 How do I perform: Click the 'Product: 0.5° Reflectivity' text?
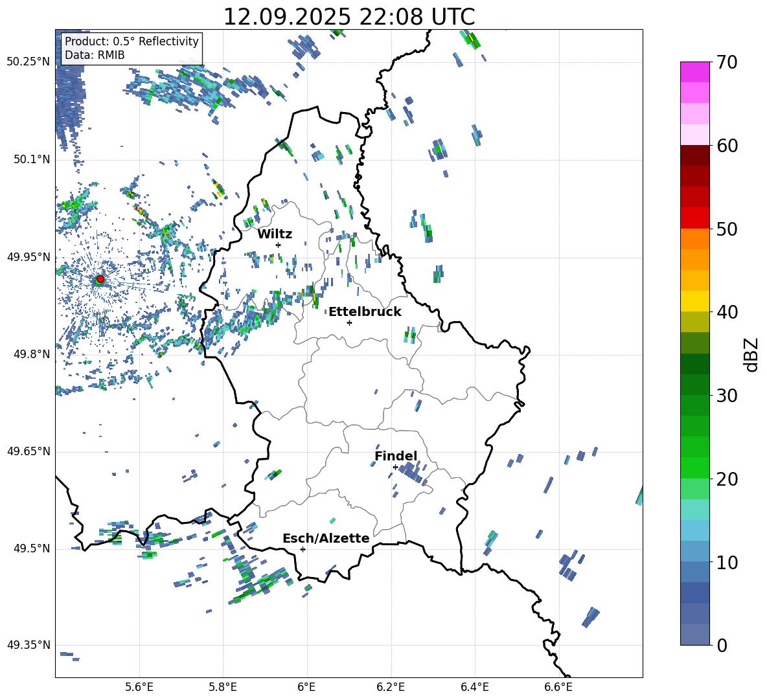(132, 41)
